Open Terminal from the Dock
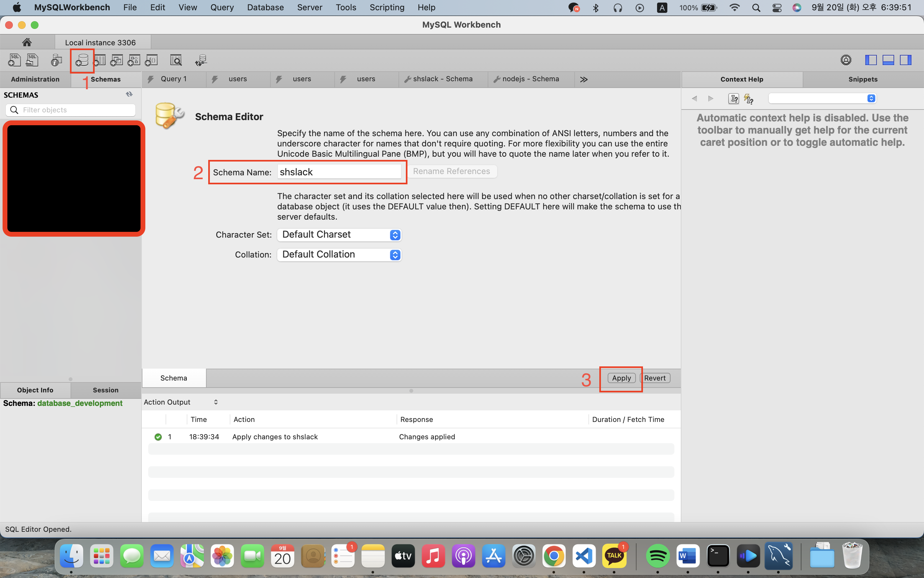This screenshot has width=924, height=578. pos(718,556)
